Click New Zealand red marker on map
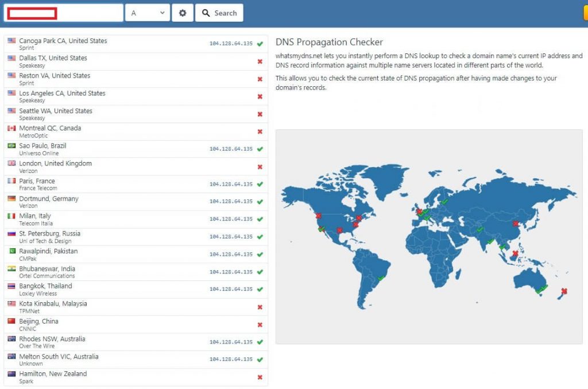Viewport: 588px width, 389px height. point(564,291)
